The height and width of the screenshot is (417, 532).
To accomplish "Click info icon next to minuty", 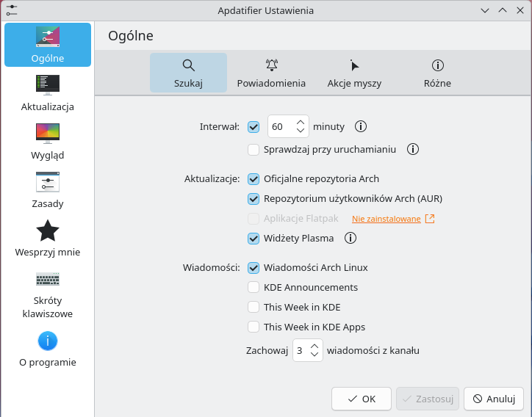I will coord(361,126).
